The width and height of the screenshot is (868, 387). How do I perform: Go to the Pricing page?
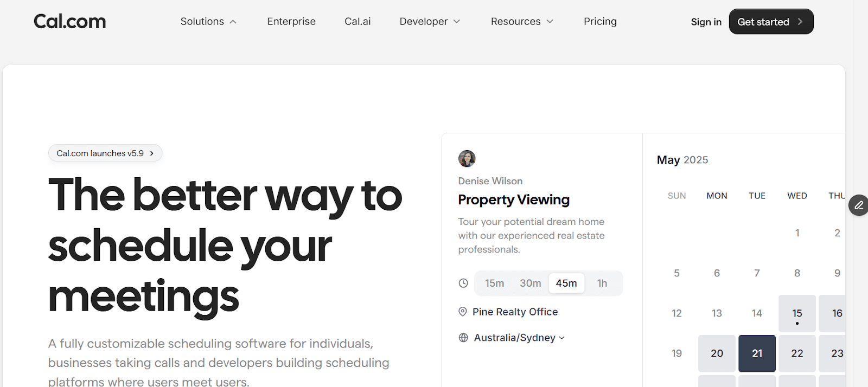(x=600, y=22)
